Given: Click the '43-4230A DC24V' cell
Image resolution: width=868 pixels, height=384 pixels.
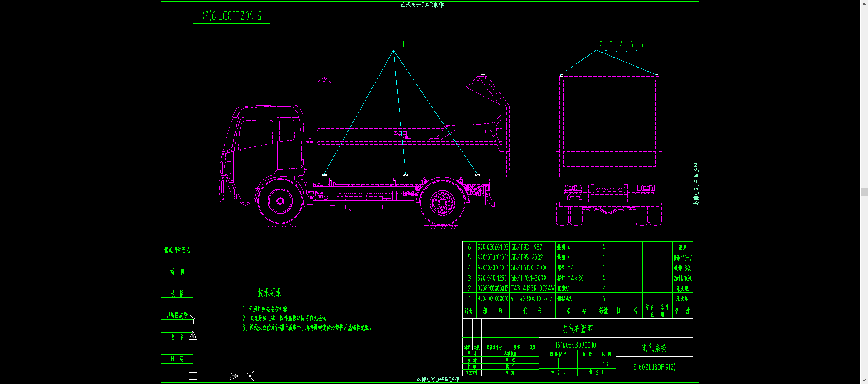Looking at the screenshot, I should 533,299.
